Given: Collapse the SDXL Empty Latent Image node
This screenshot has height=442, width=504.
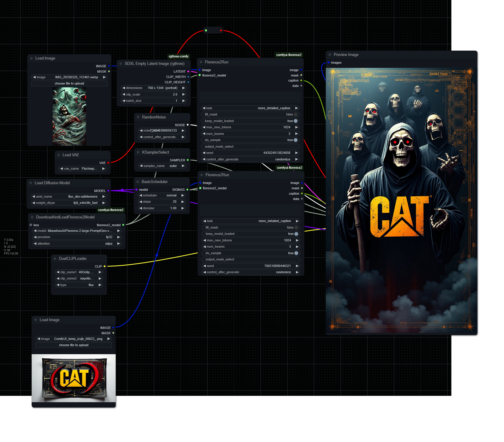Looking at the screenshot, I should (121, 64).
